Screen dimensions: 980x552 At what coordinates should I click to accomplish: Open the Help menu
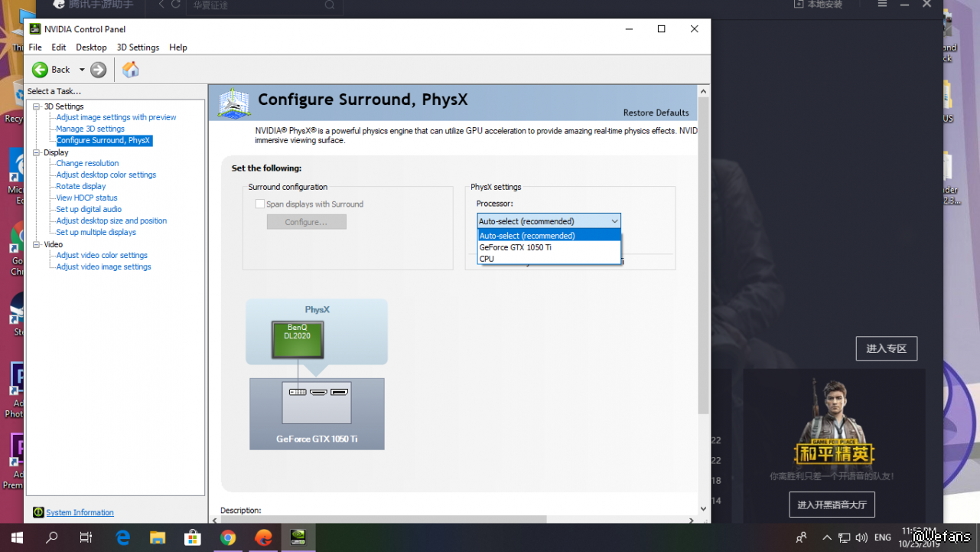[178, 47]
